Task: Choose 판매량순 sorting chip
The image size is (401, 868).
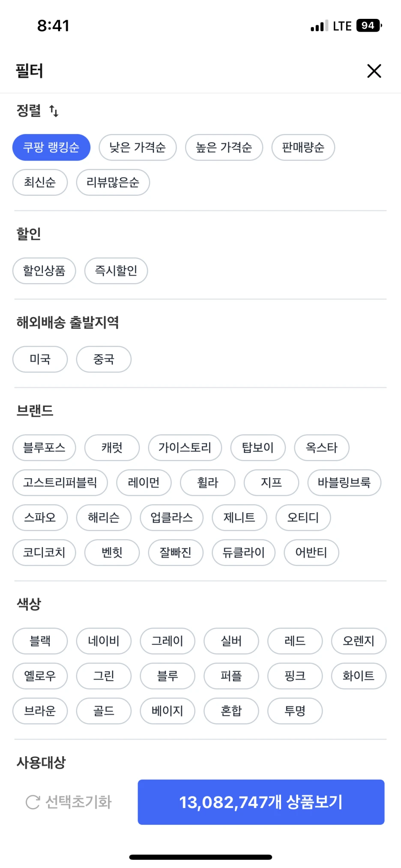Action: [303, 147]
